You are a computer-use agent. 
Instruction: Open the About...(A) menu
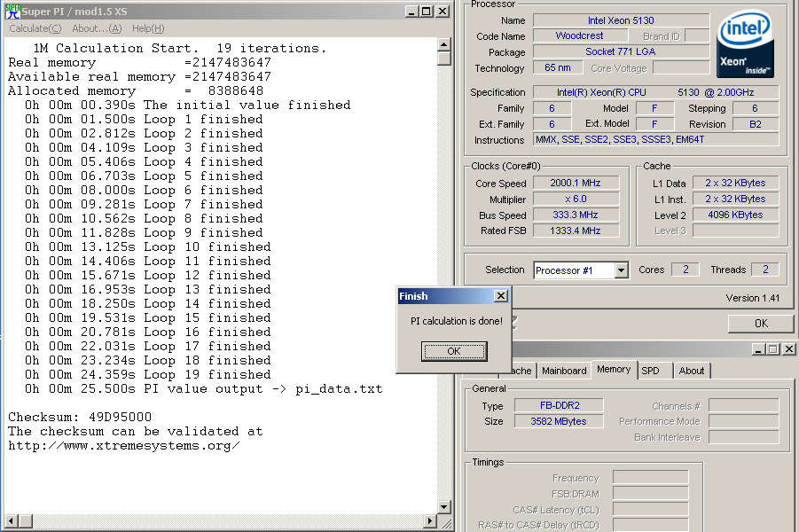coord(97,28)
